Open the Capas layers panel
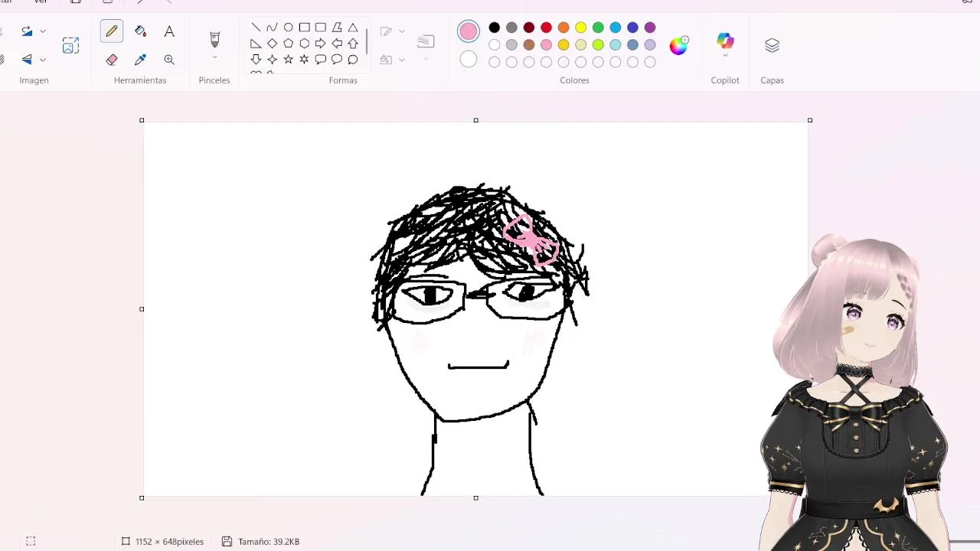This screenshot has height=551, width=980. [x=772, y=46]
